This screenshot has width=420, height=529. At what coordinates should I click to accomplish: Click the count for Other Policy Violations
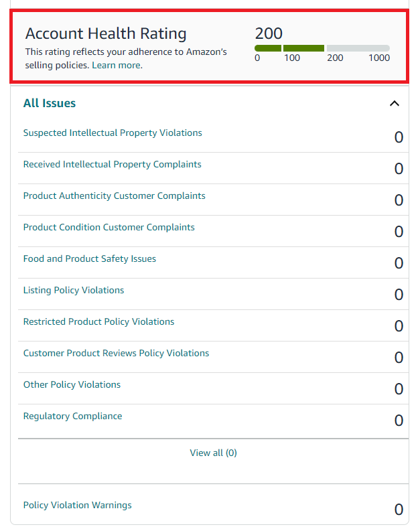(399, 389)
